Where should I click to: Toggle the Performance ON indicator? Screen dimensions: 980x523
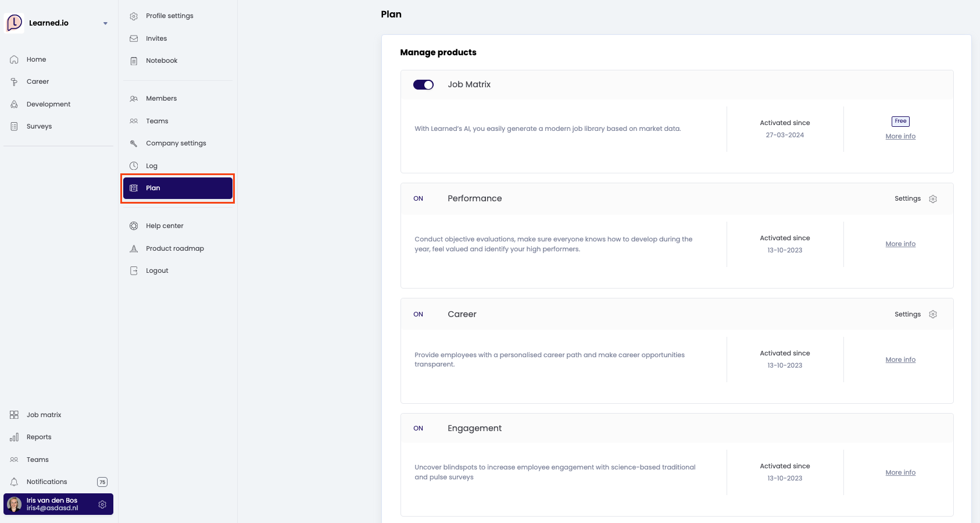click(419, 199)
